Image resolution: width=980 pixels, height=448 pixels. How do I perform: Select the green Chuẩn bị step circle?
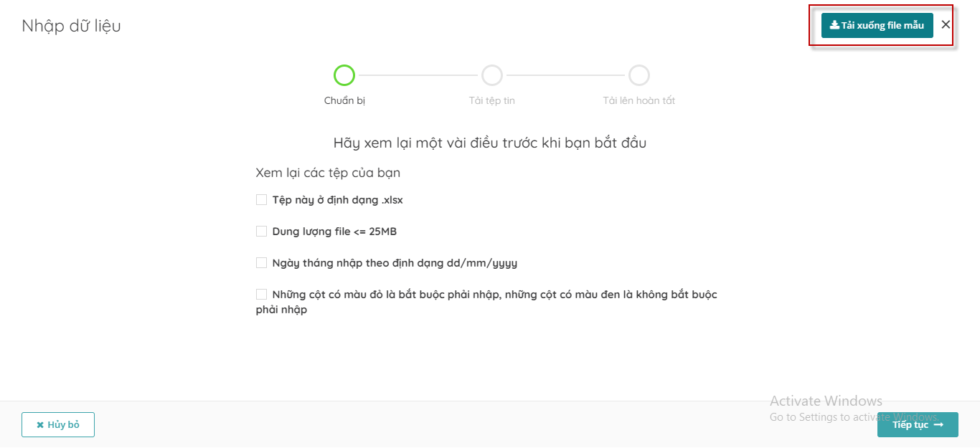[344, 75]
